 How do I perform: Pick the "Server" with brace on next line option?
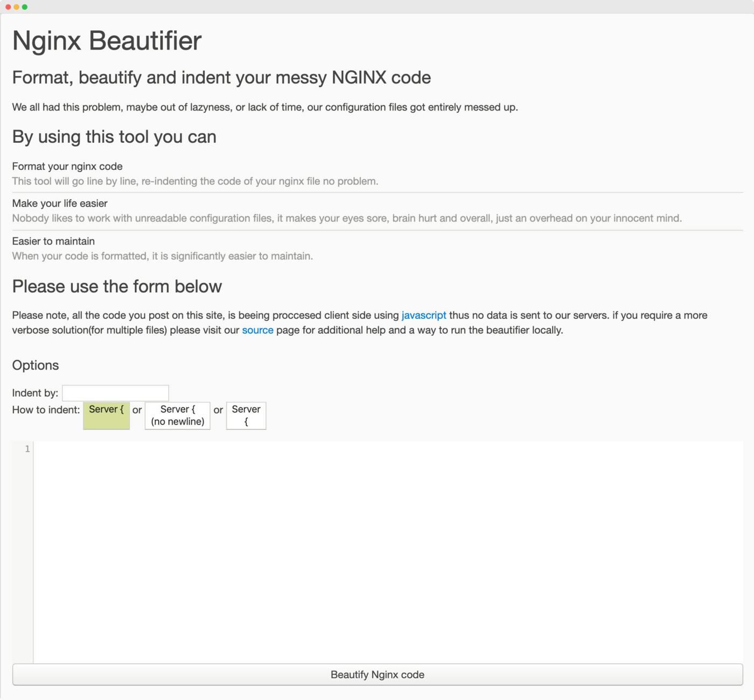[246, 415]
